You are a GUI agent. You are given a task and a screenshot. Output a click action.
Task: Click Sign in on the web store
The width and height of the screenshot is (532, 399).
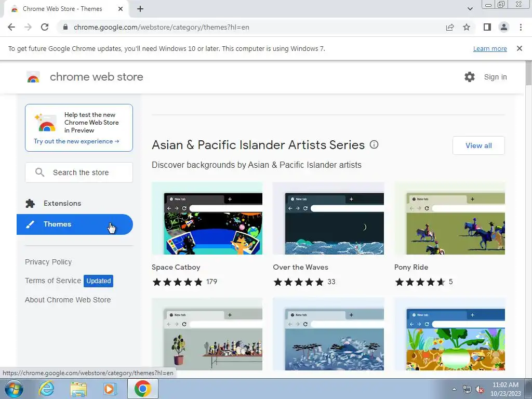(495, 77)
